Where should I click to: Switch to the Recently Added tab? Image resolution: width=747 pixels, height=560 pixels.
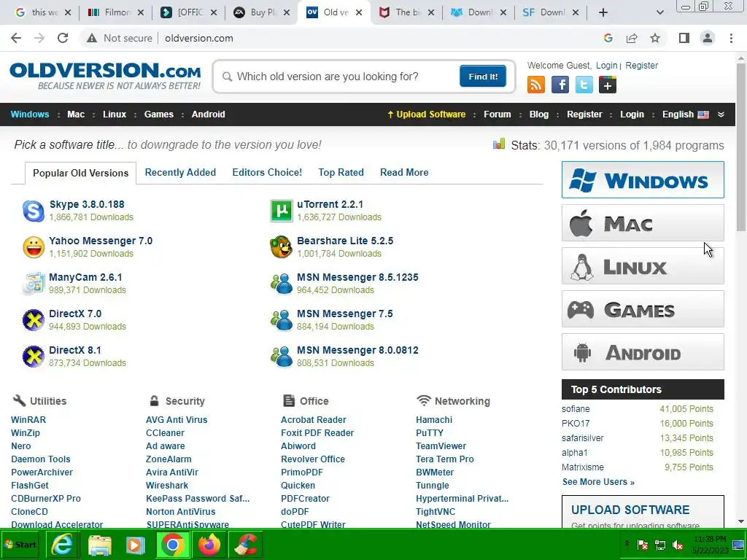pyautogui.click(x=180, y=172)
